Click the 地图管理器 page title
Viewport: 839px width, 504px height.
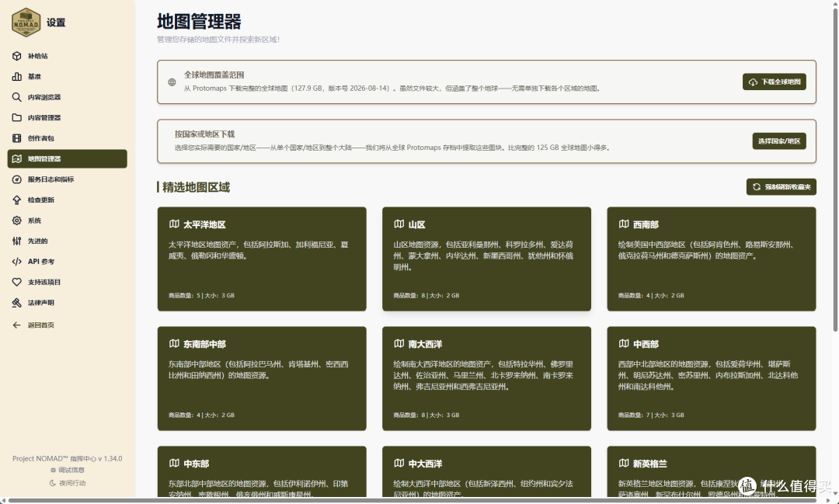pyautogui.click(x=199, y=22)
